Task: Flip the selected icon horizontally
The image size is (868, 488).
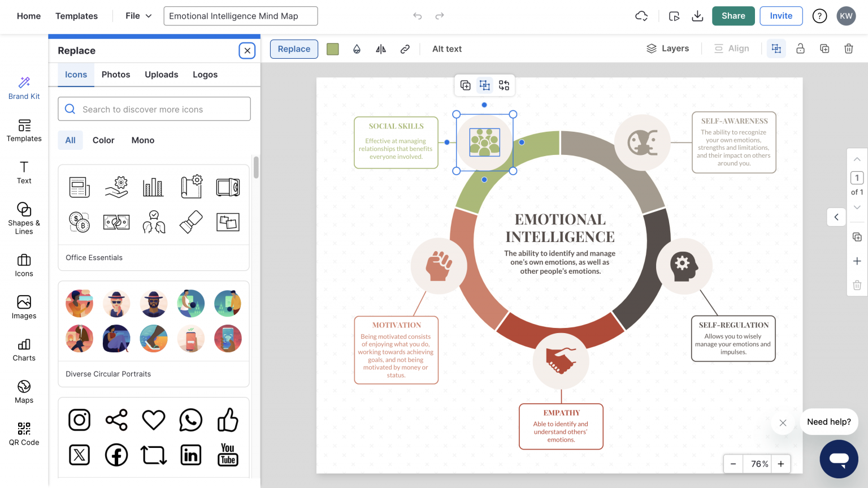Action: [380, 49]
